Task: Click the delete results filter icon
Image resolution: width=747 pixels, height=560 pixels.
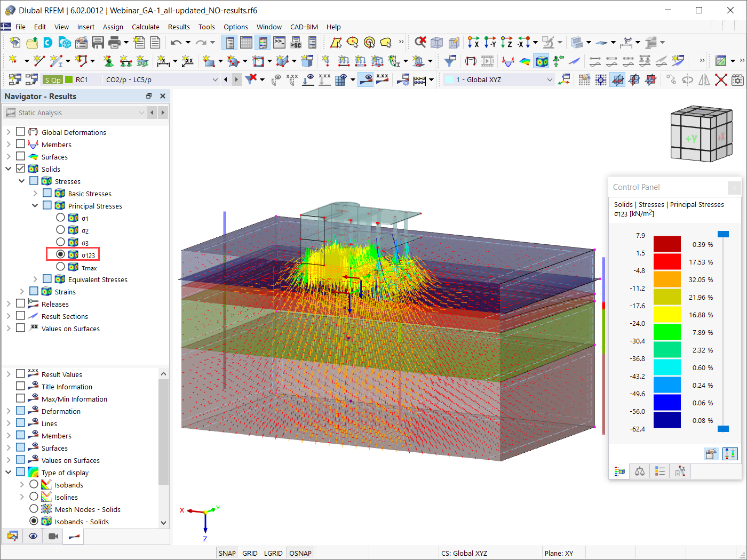Action: 251,79
